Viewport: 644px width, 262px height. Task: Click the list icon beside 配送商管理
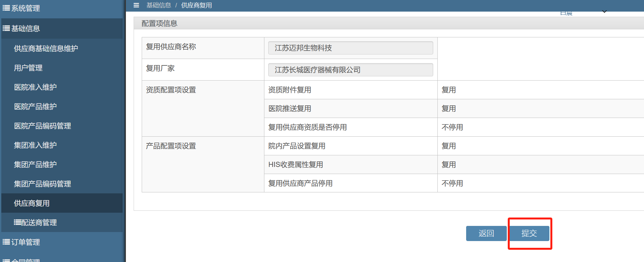(x=17, y=222)
